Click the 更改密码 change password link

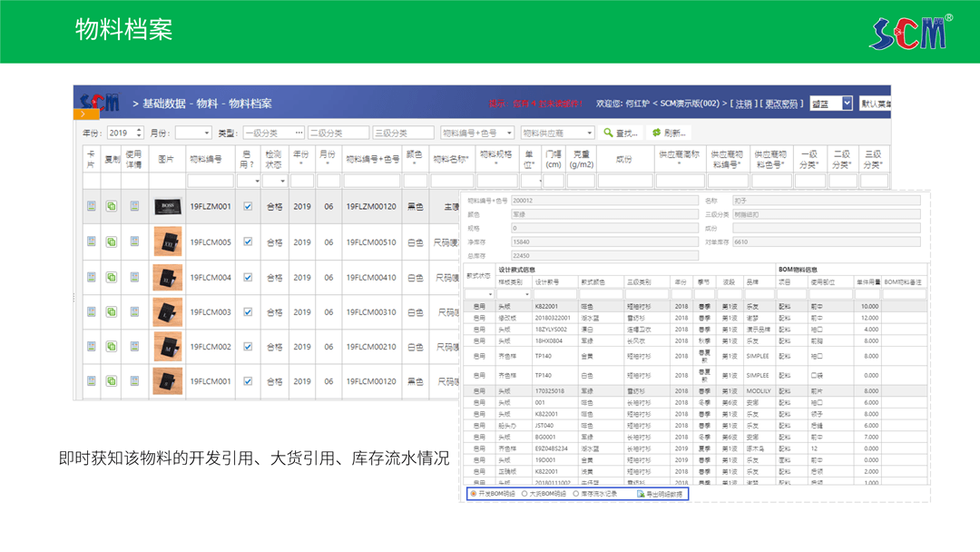(782, 103)
